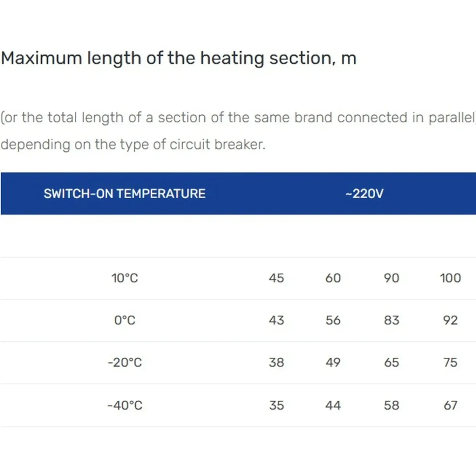Select the 0°C row label
476x476 pixels.
tap(124, 320)
